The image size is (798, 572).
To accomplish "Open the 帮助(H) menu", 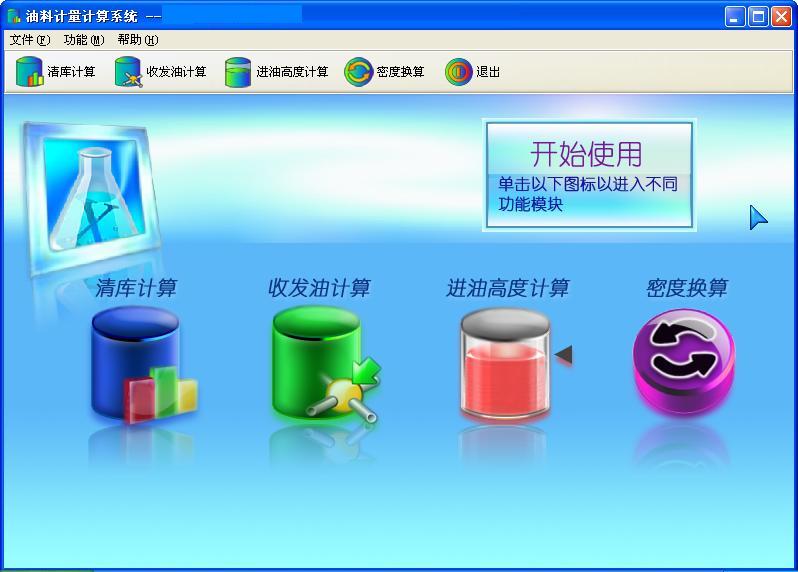I will [x=138, y=40].
